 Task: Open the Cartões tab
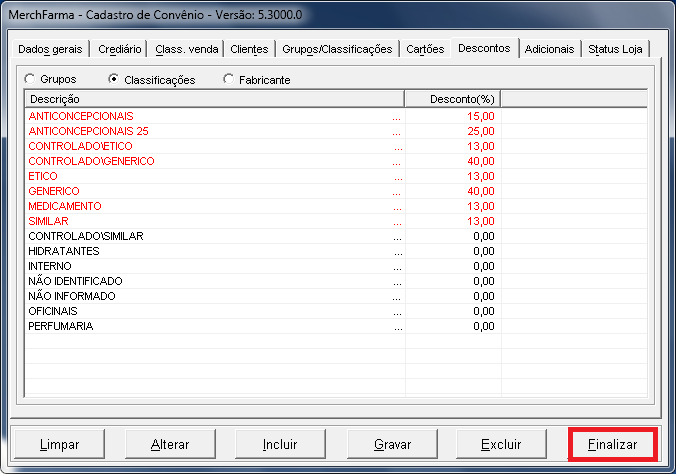point(425,49)
